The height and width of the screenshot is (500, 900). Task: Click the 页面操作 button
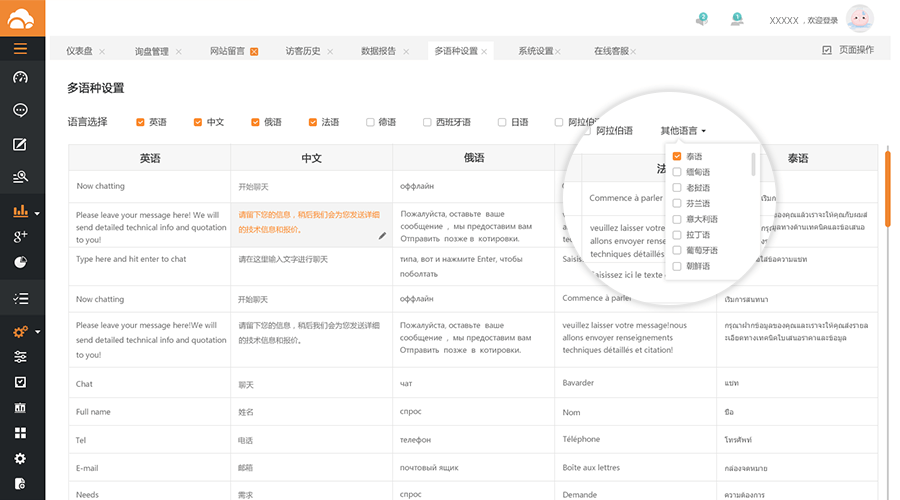tap(848, 50)
